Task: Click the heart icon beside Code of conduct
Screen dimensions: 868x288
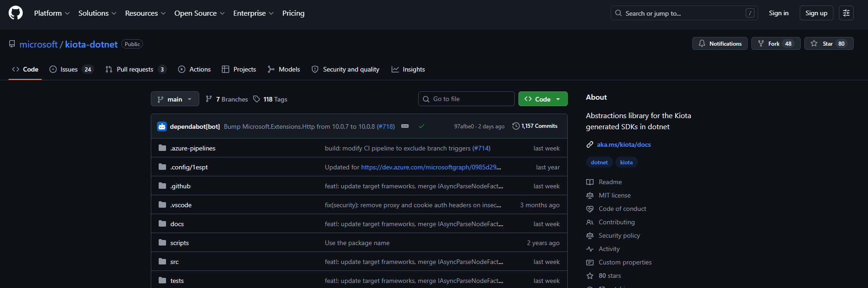Action: point(590,209)
